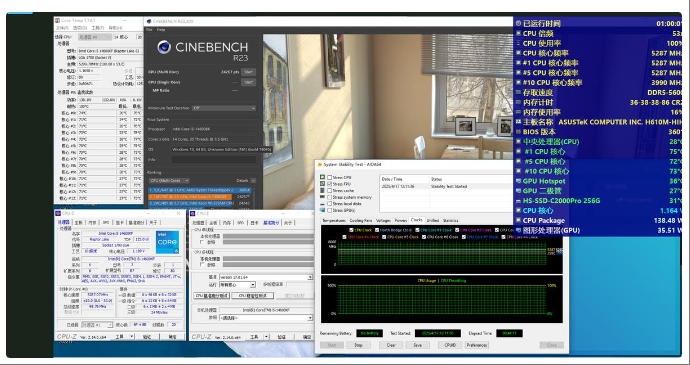This screenshot has width=690, height=365.
Task: Click the Info input field in Cinebench
Action: [214, 160]
